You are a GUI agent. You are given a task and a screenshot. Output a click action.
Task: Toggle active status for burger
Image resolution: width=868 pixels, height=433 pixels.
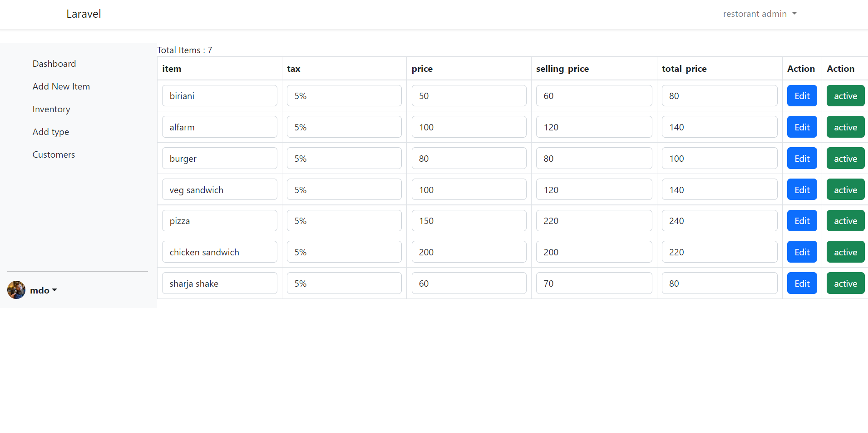[845, 159]
